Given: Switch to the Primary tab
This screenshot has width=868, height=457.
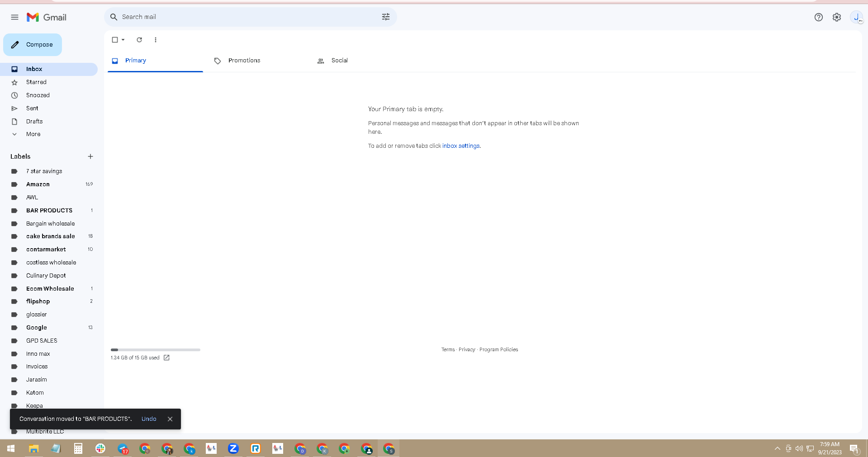Looking at the screenshot, I should coord(155,61).
